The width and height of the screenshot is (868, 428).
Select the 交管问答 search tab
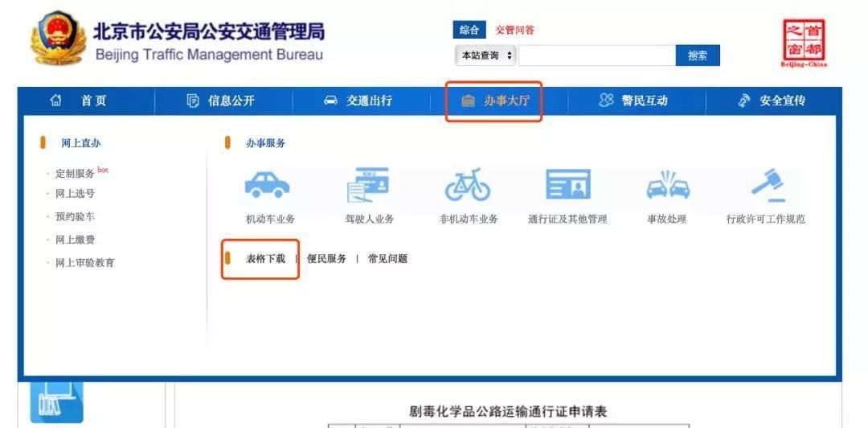click(515, 30)
